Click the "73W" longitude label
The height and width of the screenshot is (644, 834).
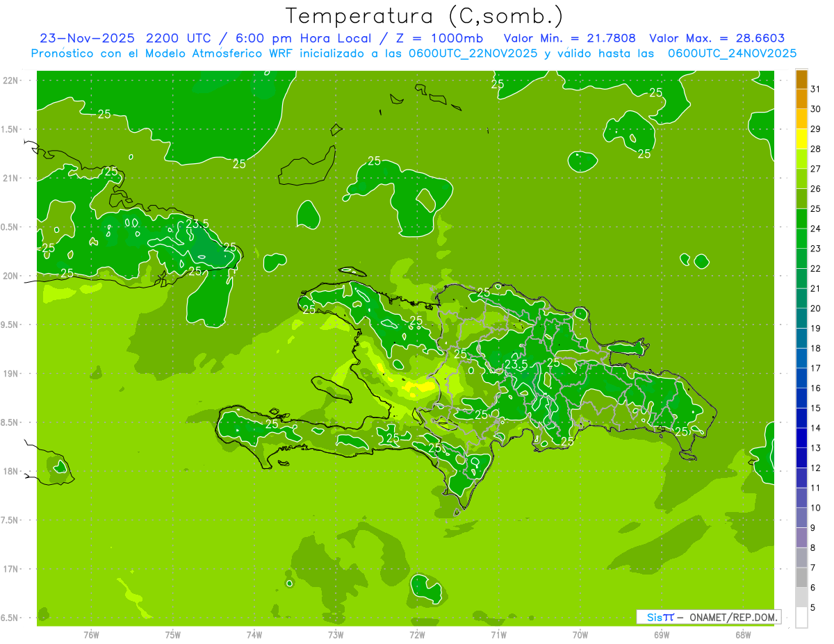pos(336,635)
